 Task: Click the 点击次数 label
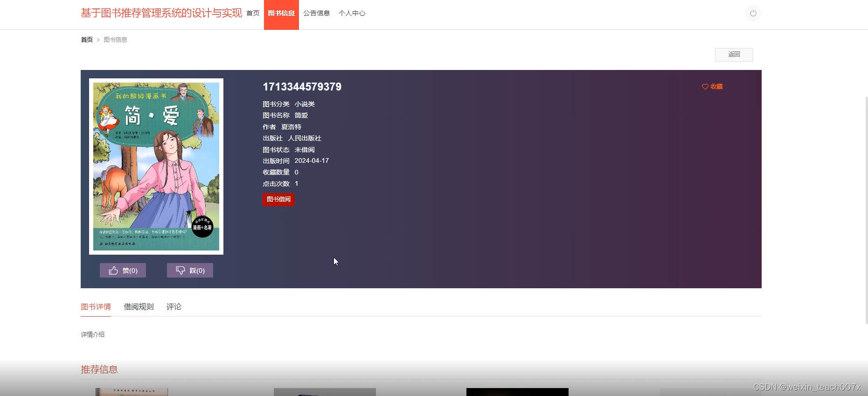point(276,184)
